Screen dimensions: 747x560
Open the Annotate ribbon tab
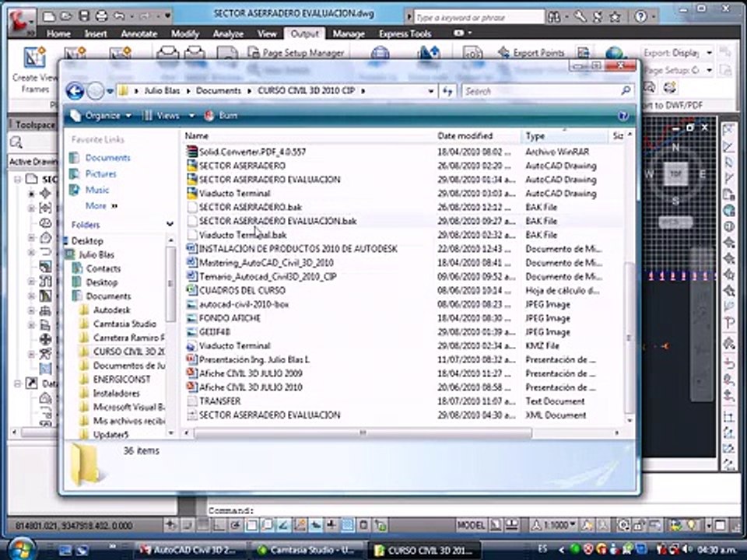[x=139, y=33]
